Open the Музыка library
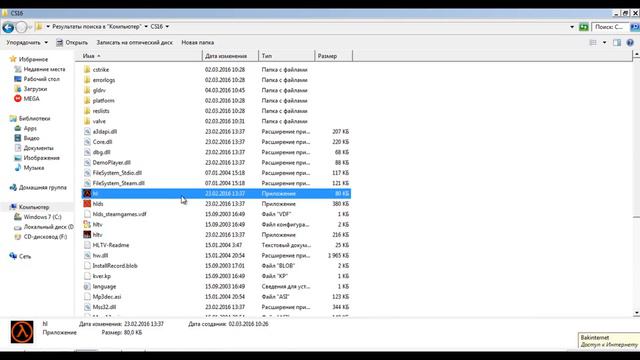 [x=29, y=168]
